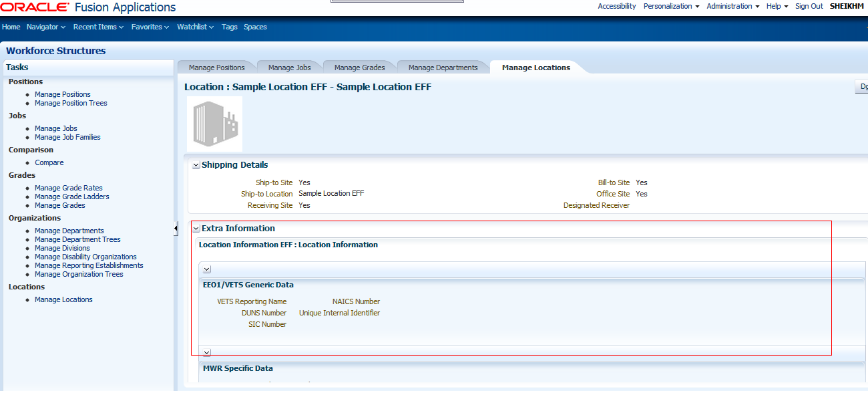Collapse the Tasks pane using the arrow handle
The width and height of the screenshot is (868, 399).
pos(176,228)
